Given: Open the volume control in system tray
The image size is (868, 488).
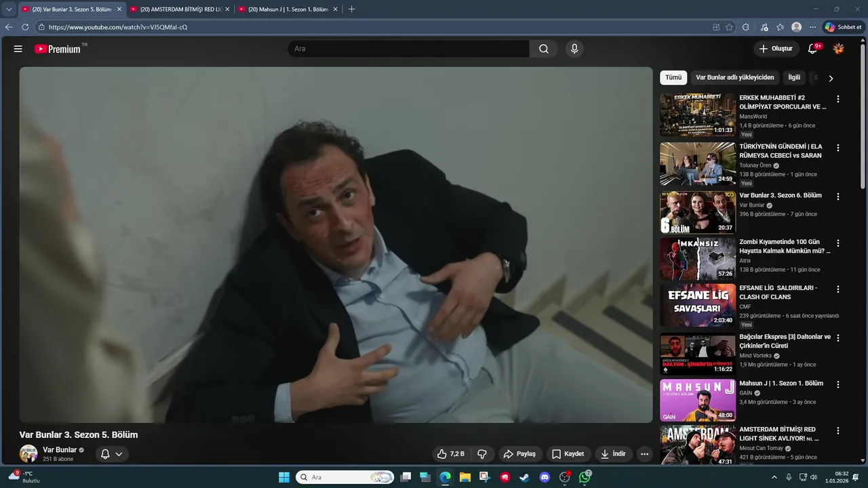Looking at the screenshot, I should click(814, 477).
